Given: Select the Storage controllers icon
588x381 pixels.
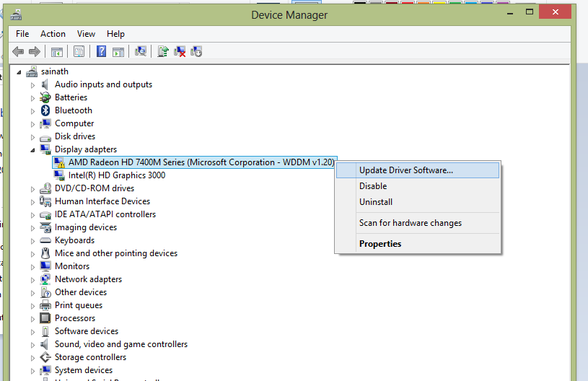Looking at the screenshot, I should [45, 357].
